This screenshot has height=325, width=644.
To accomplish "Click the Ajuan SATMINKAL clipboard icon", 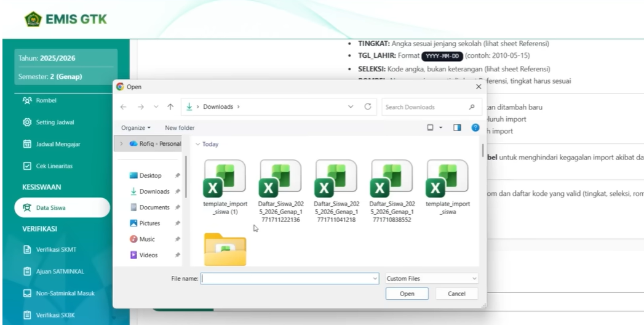I will pos(27,271).
